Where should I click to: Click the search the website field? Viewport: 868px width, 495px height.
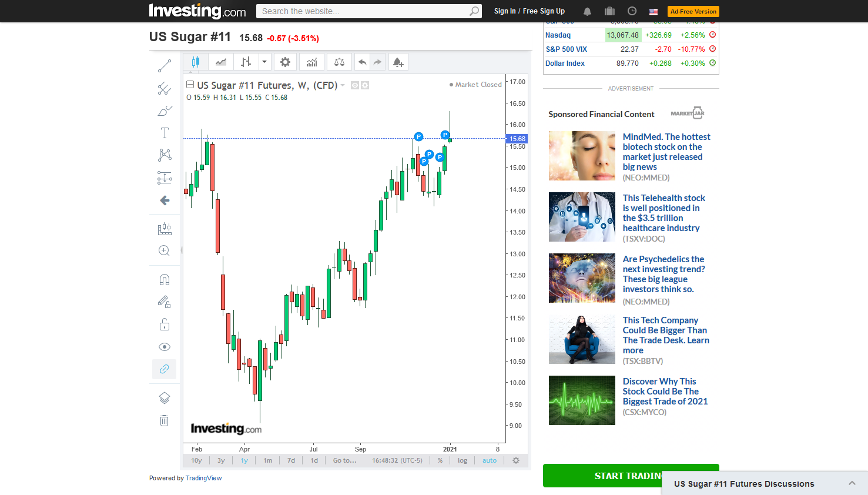[x=363, y=11]
